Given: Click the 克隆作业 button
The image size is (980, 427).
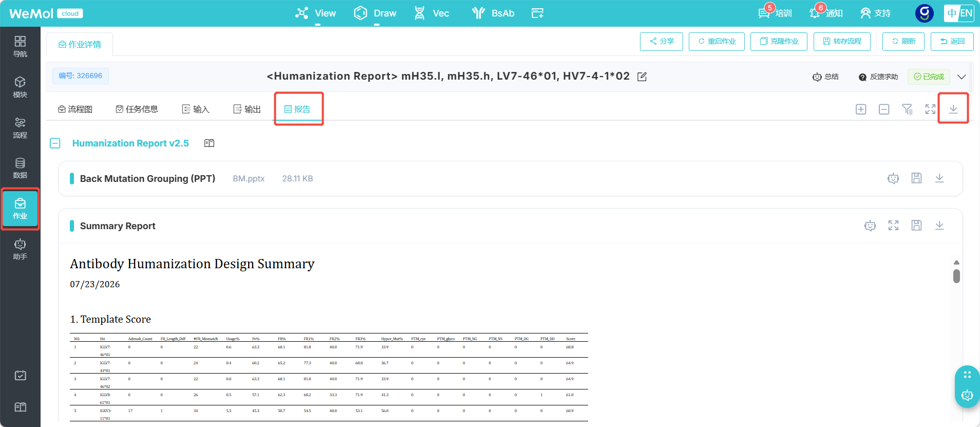Looking at the screenshot, I should click(779, 42).
